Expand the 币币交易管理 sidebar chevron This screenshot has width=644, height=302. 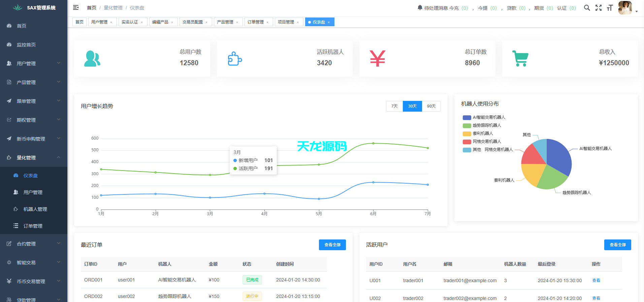59,281
